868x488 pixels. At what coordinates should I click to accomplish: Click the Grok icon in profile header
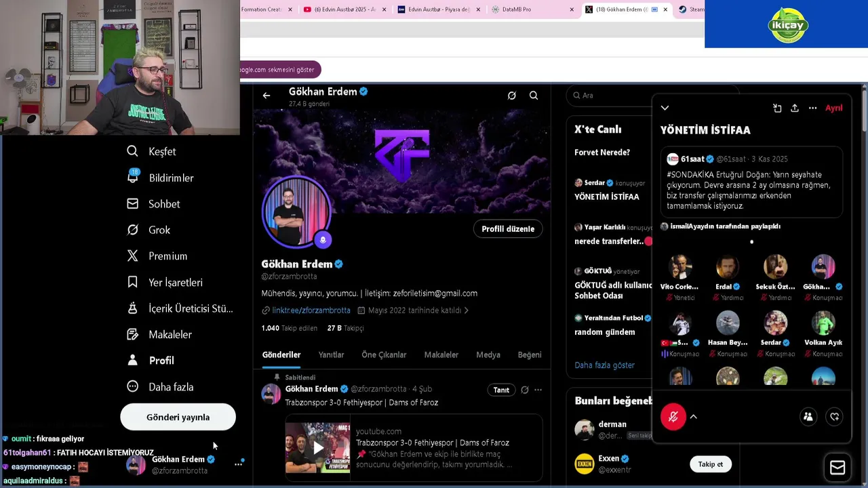512,96
